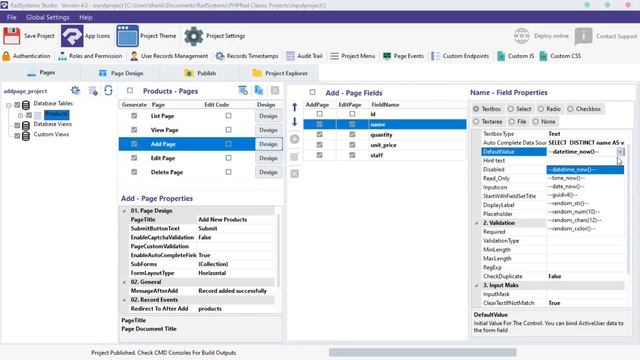The width and height of the screenshot is (640, 360).
Task: Move field down with down arrow
Action: [294, 122]
